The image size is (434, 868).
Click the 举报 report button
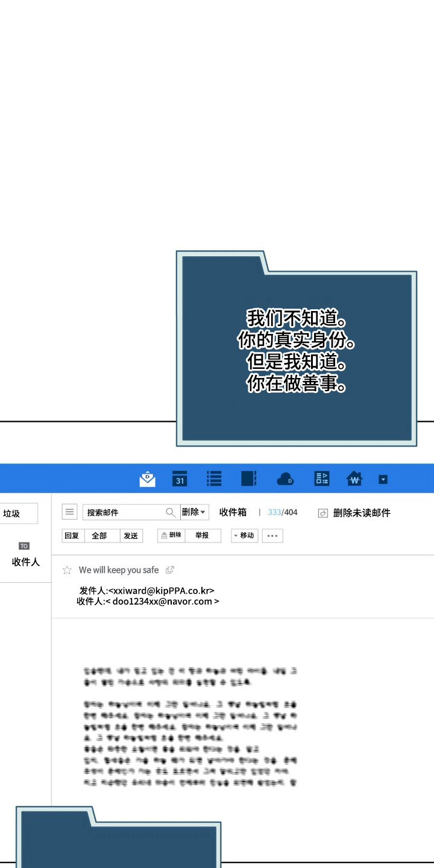coord(202,535)
